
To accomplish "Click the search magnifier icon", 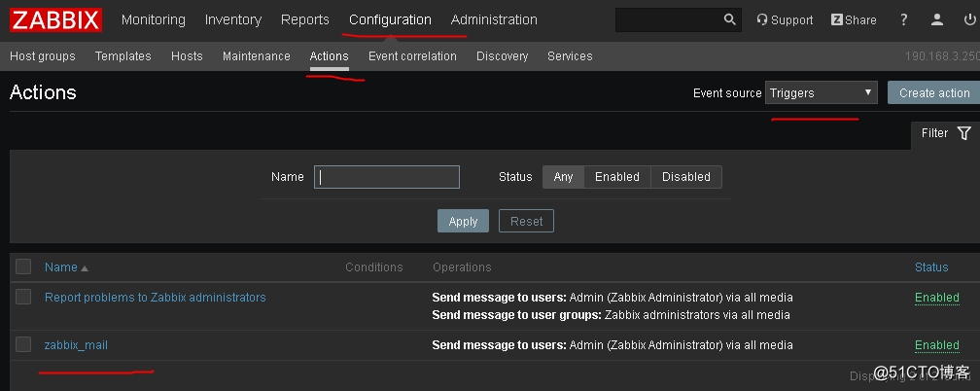I will point(729,20).
